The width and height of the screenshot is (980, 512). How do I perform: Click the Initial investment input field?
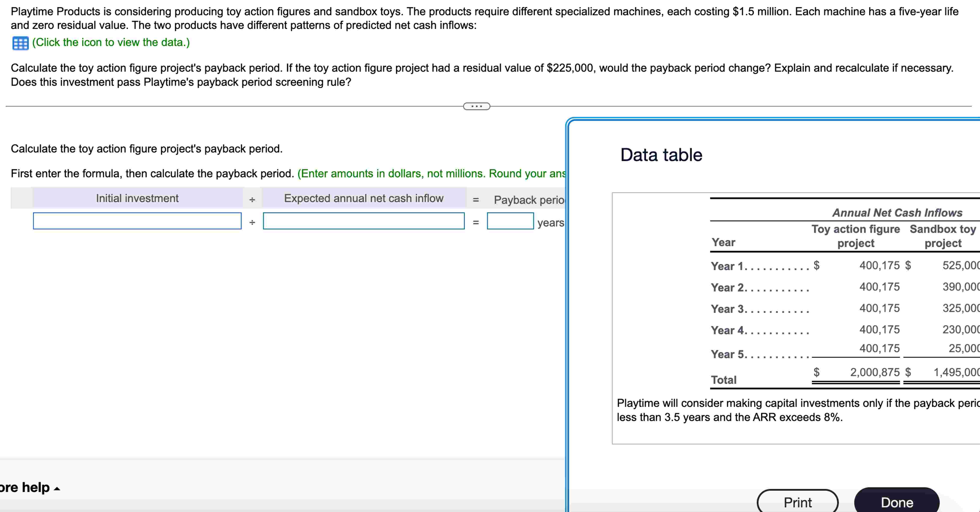point(137,221)
